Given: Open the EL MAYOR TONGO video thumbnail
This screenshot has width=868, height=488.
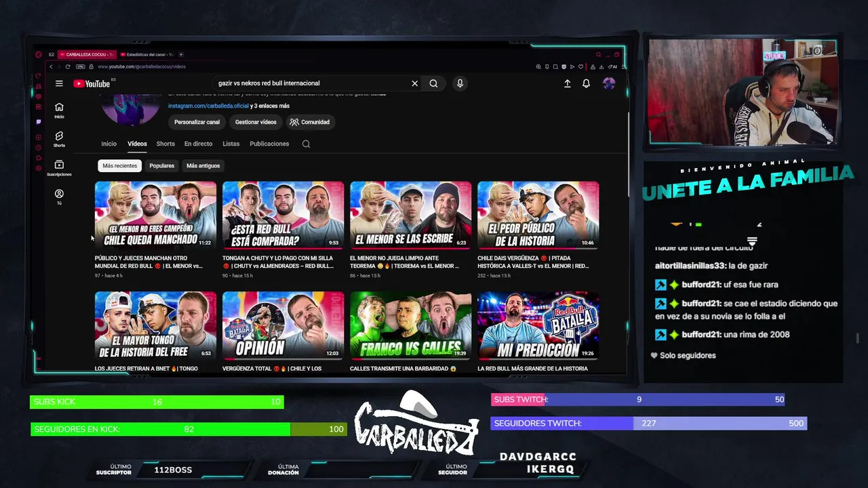Looking at the screenshot, I should (x=155, y=325).
